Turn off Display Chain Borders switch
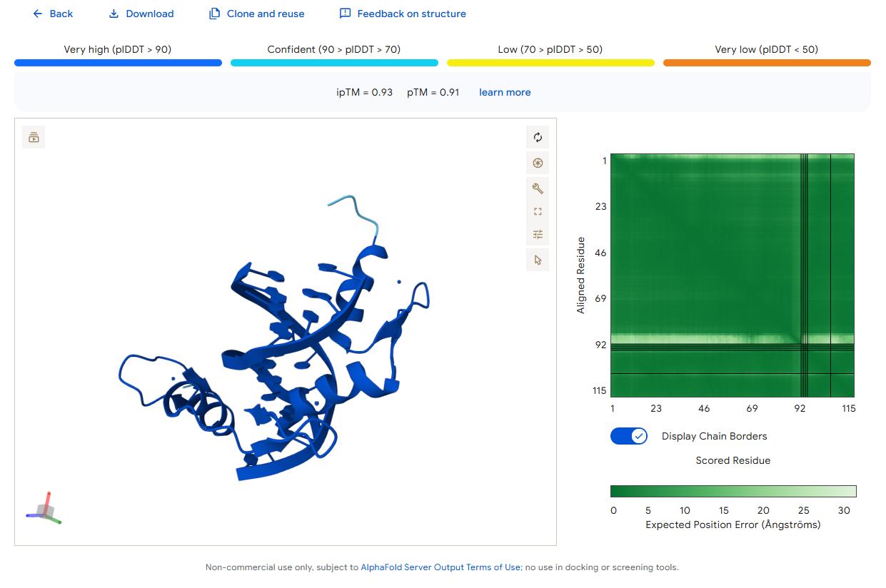Screen dimensions: 886x588 click(628, 436)
